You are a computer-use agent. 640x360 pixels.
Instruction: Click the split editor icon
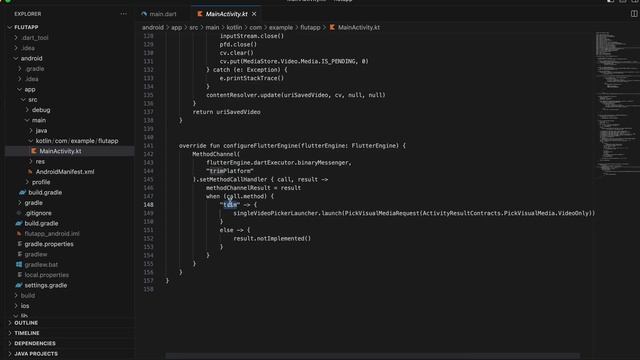(x=634, y=13)
